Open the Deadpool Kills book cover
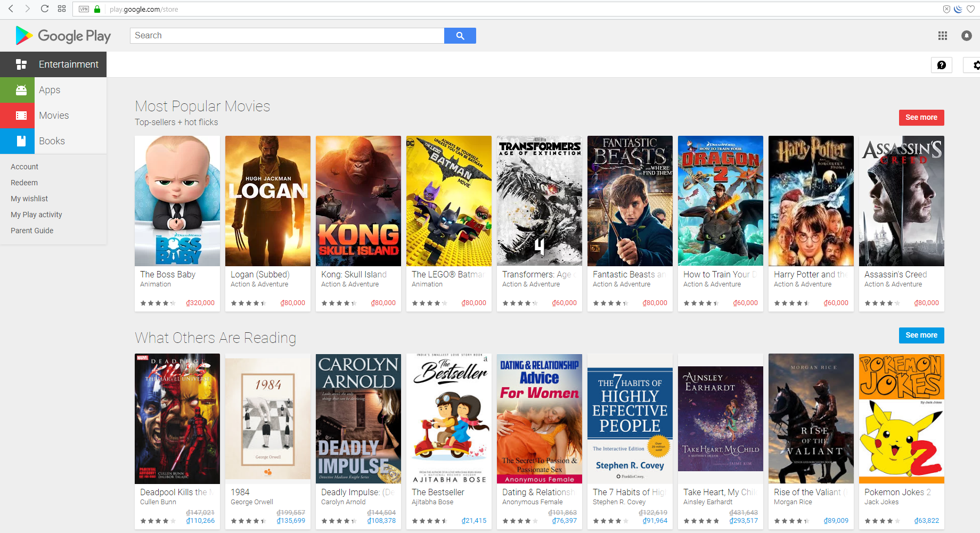 (177, 419)
